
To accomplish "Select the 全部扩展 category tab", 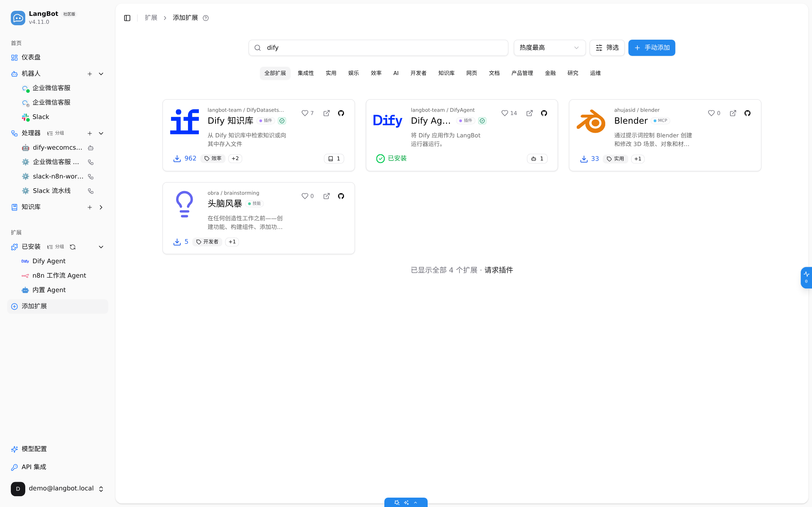I will click(x=275, y=73).
